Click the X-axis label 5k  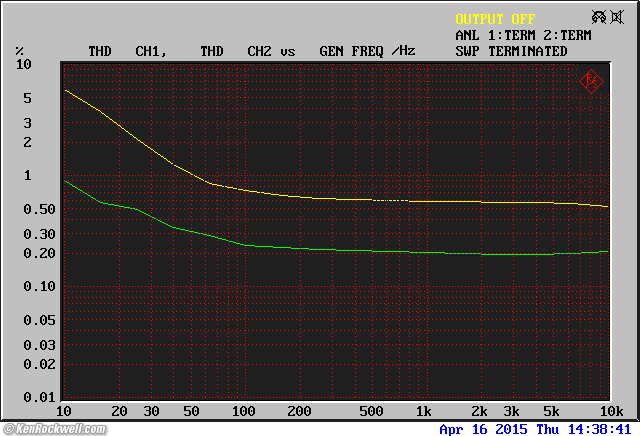click(551, 411)
